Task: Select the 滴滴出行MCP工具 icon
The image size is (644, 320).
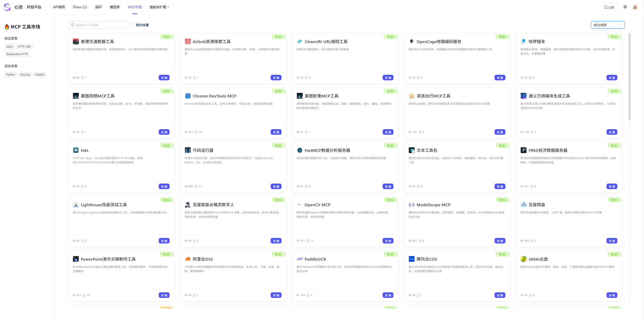Action: [x=411, y=96]
